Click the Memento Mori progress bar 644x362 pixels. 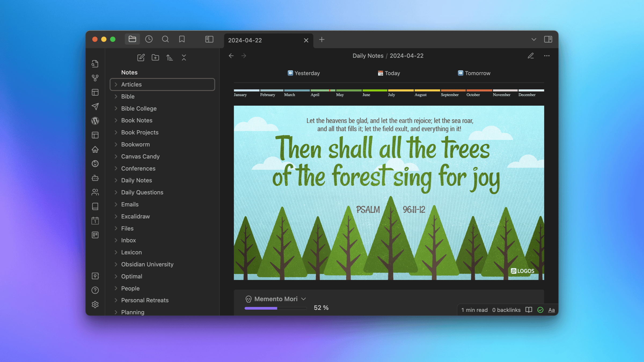[276, 308]
